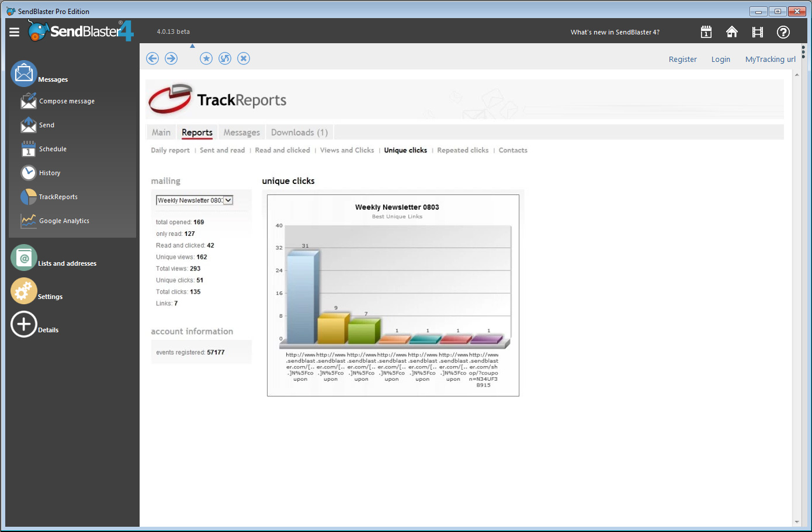Toggle the hamburger menu button
The image size is (812, 532).
pyautogui.click(x=15, y=32)
